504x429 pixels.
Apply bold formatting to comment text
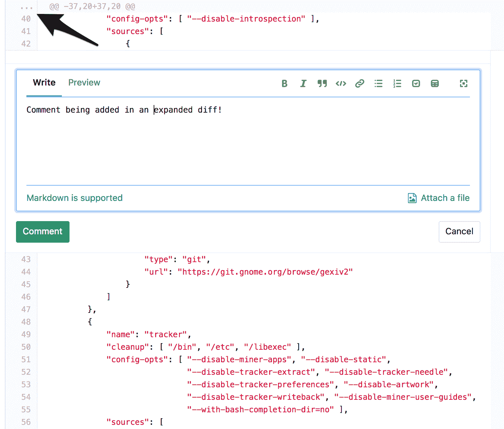coord(284,83)
